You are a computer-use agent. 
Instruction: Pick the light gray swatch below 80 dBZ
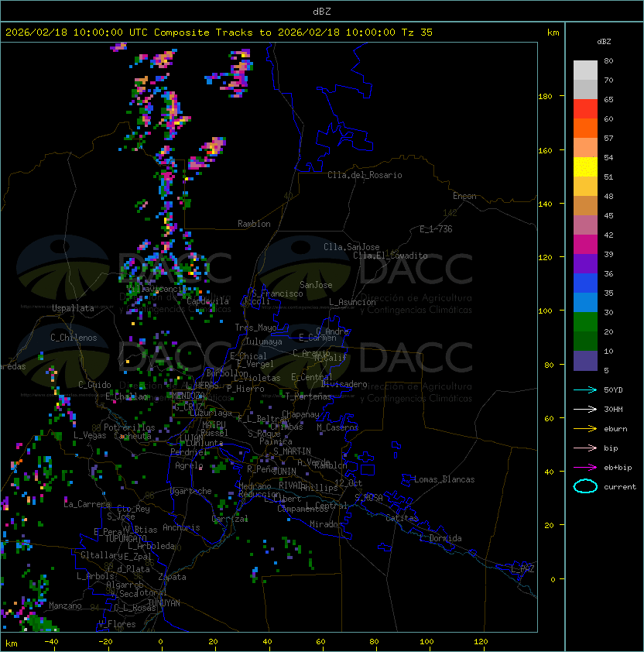(585, 70)
